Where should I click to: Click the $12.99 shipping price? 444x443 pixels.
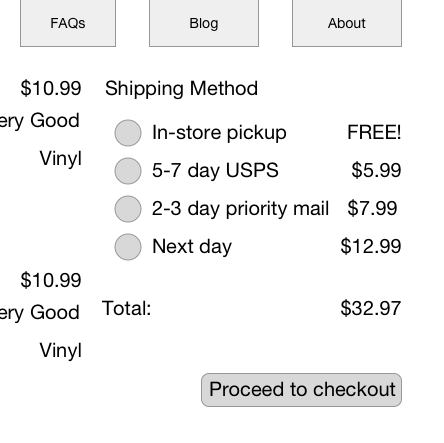(371, 246)
